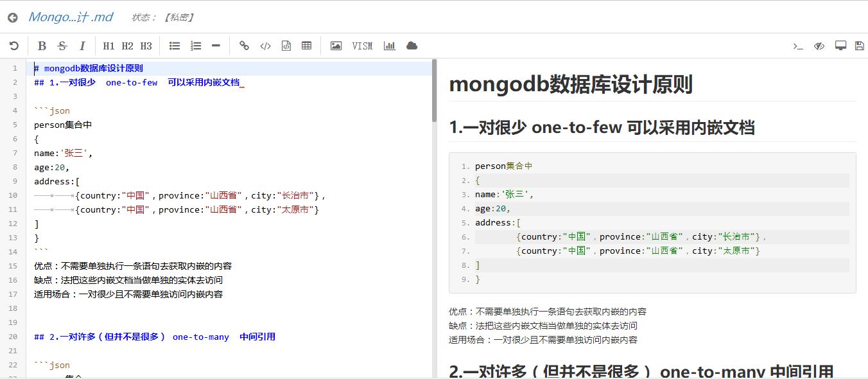
Task: Click the VISM toolbar button
Action: pos(362,46)
